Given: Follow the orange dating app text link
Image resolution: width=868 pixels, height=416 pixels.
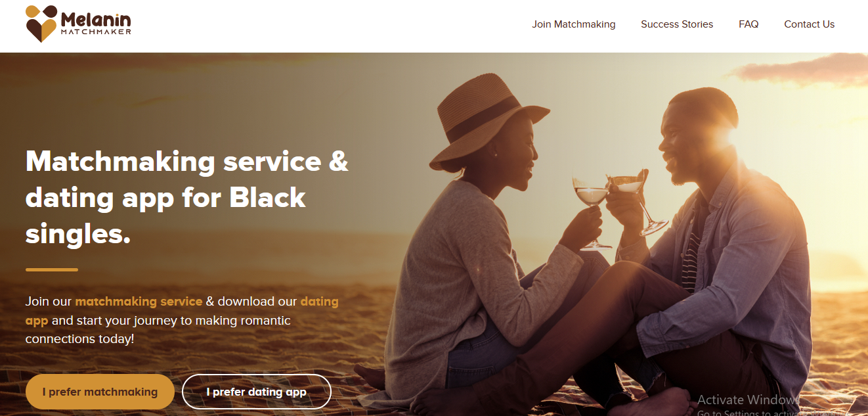Looking at the screenshot, I should click(182, 311).
